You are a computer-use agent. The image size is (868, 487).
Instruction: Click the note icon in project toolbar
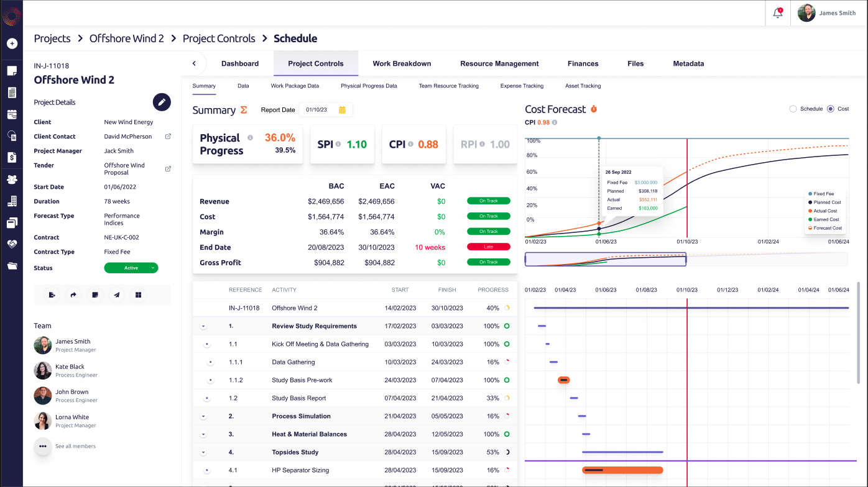click(95, 295)
